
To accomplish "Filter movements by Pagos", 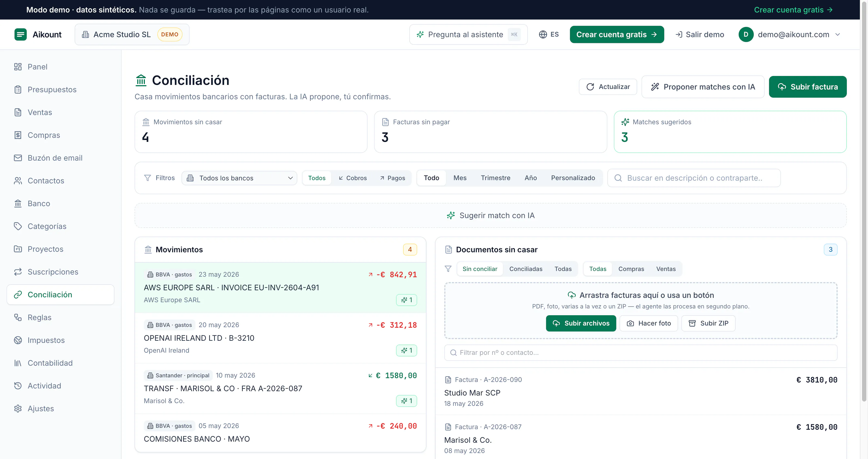I will click(x=392, y=178).
